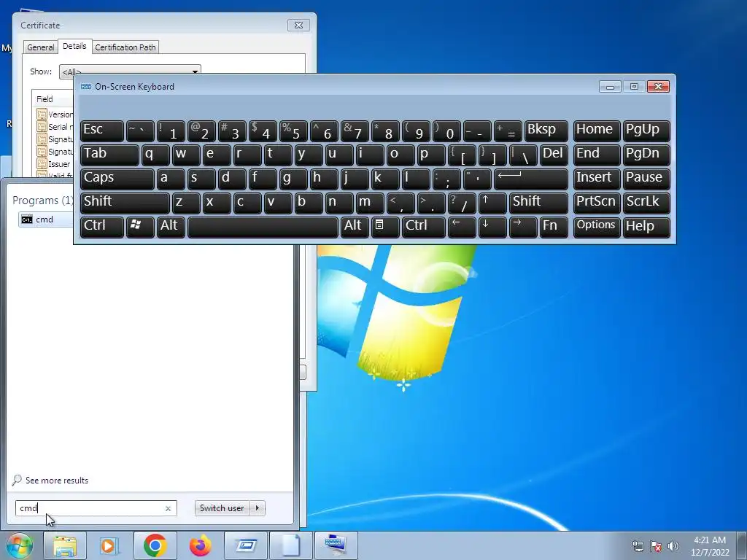Switch to the General tab in the Certificate window

(41, 47)
